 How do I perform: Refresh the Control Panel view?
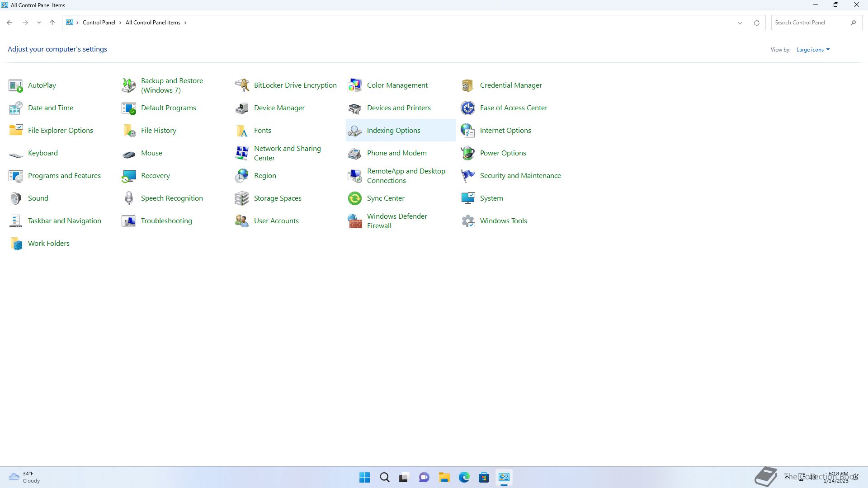click(757, 23)
